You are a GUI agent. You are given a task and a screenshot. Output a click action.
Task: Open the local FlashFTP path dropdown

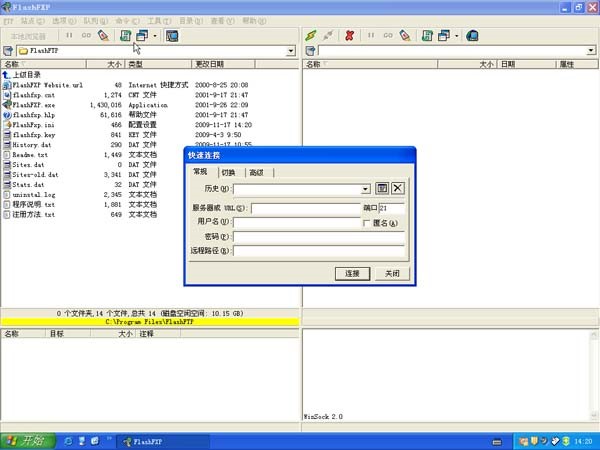(291, 50)
